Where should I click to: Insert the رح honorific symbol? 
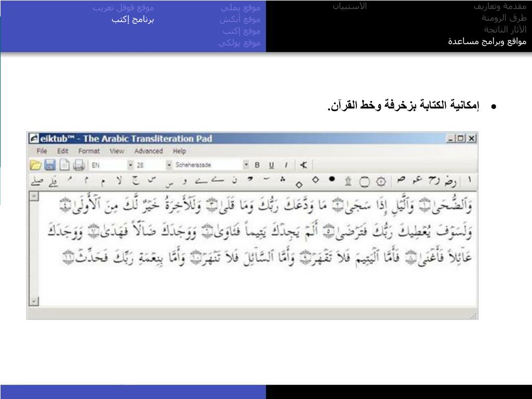click(x=434, y=180)
